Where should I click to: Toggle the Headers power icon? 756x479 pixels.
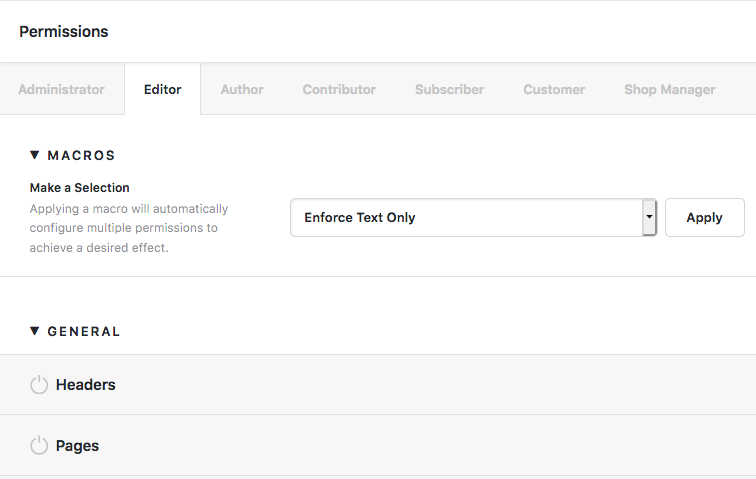click(x=39, y=385)
